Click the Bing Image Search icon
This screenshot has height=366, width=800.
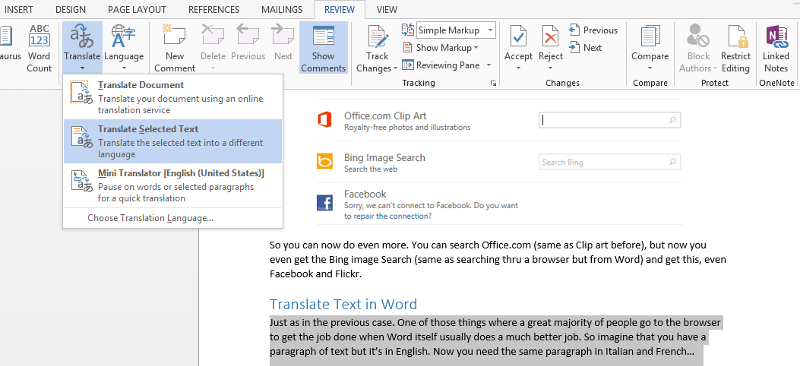tap(324, 162)
